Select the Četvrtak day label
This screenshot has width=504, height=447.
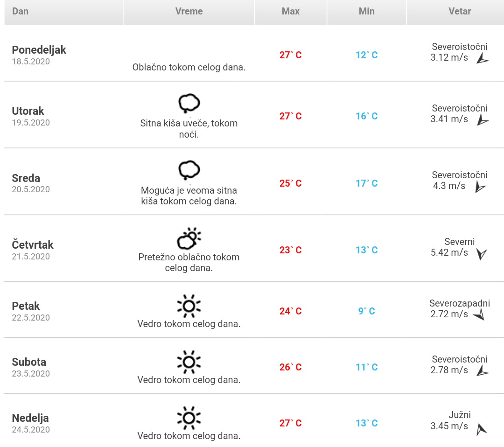point(33,245)
